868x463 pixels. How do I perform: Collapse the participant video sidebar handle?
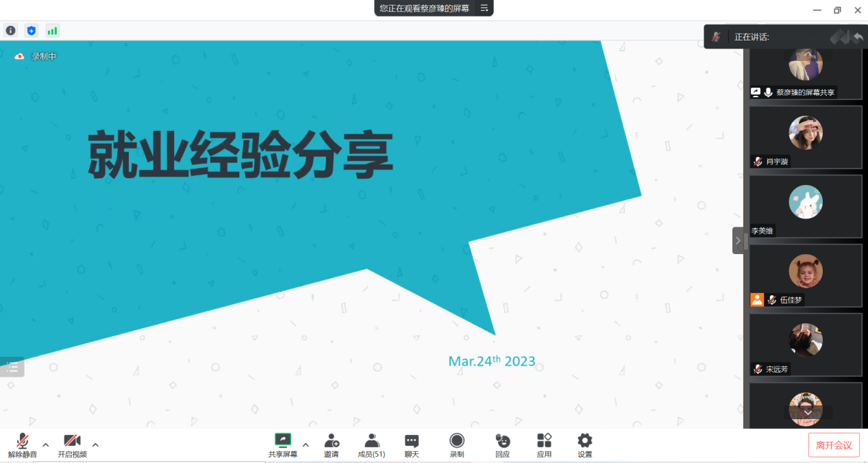click(738, 240)
